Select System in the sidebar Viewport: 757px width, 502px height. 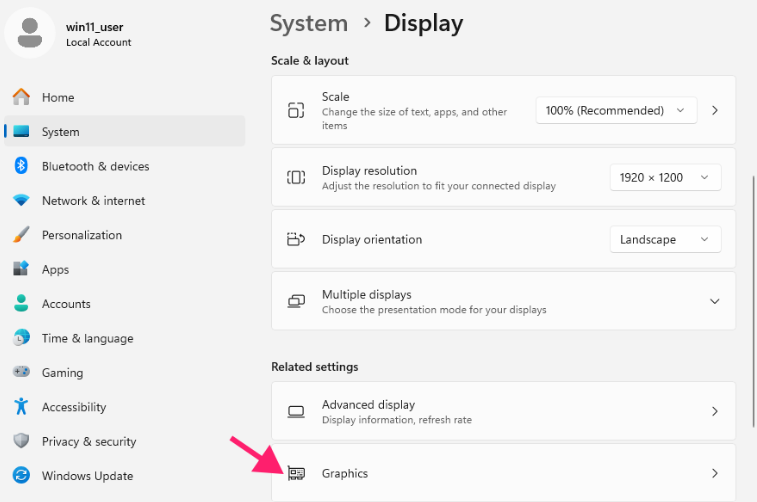point(125,131)
